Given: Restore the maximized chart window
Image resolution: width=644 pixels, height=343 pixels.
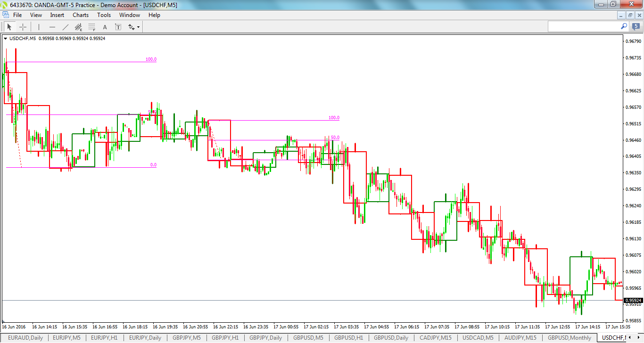Looking at the screenshot, I should 630,15.
